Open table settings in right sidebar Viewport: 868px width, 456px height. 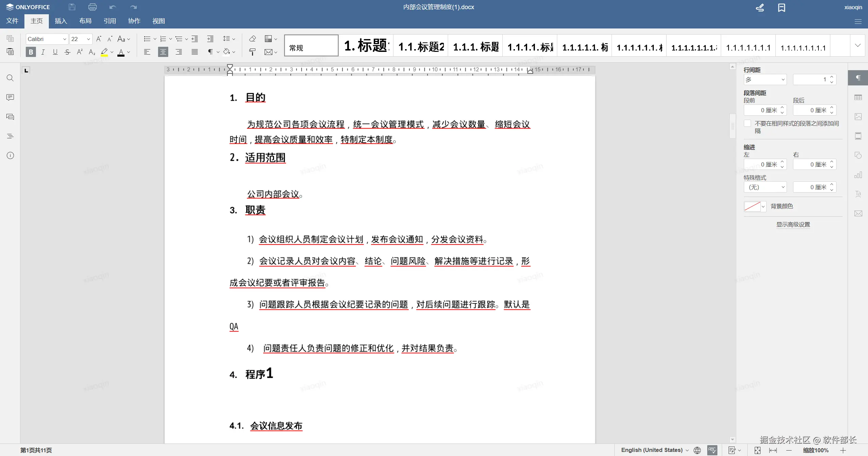click(858, 98)
